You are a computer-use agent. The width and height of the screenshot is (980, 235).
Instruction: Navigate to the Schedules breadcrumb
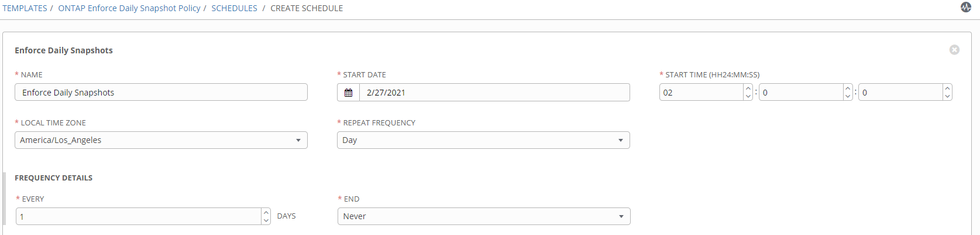(x=234, y=8)
